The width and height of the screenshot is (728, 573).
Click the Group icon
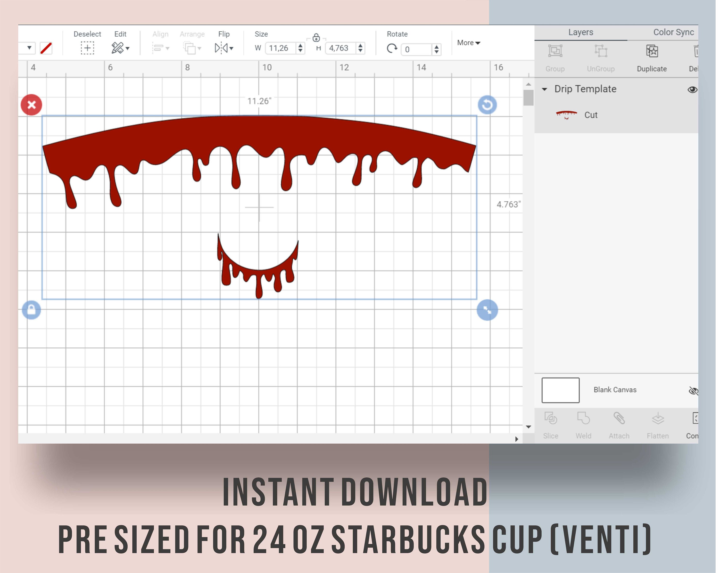pyautogui.click(x=555, y=51)
